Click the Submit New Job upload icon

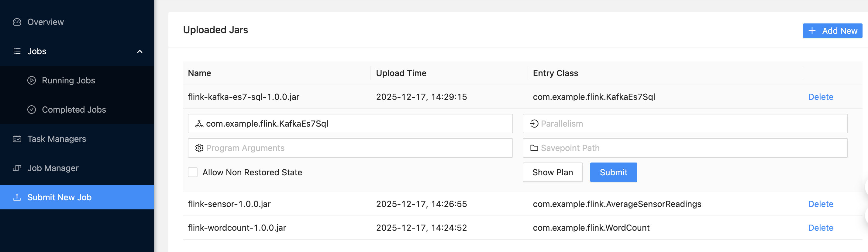point(17,197)
